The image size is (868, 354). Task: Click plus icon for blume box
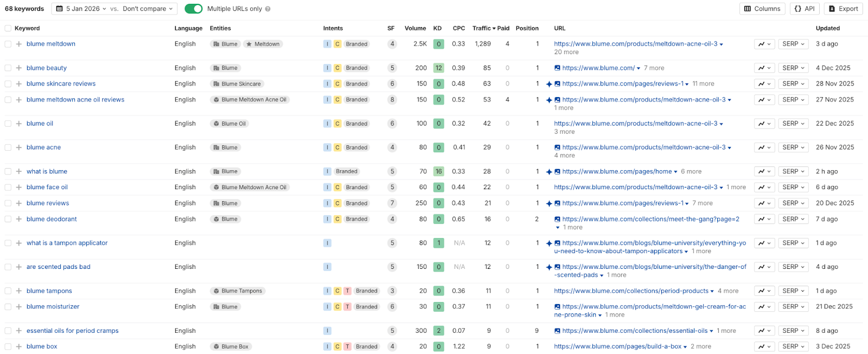pos(19,346)
